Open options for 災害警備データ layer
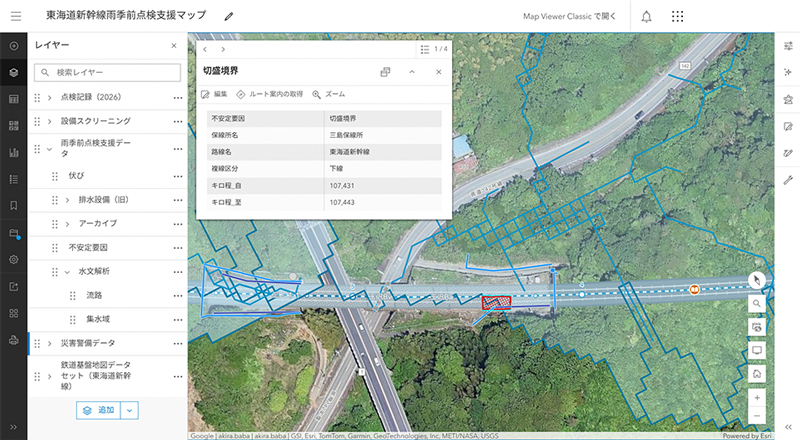The width and height of the screenshot is (800, 440). point(178,344)
